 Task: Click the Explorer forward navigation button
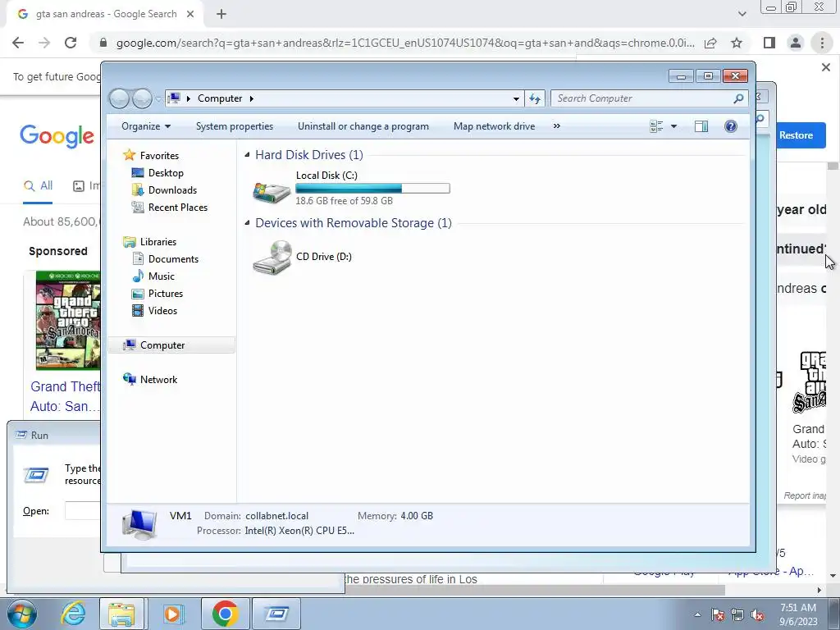(141, 98)
